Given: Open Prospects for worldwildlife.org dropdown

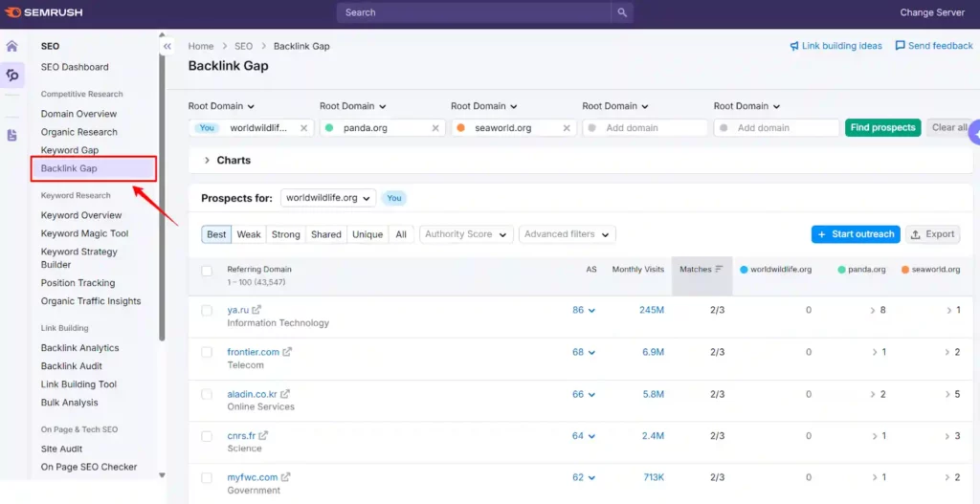Looking at the screenshot, I should [327, 198].
